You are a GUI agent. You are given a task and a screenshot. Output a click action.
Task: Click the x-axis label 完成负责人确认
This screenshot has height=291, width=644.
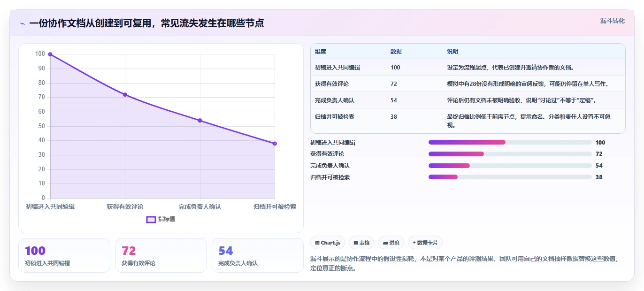(x=200, y=207)
